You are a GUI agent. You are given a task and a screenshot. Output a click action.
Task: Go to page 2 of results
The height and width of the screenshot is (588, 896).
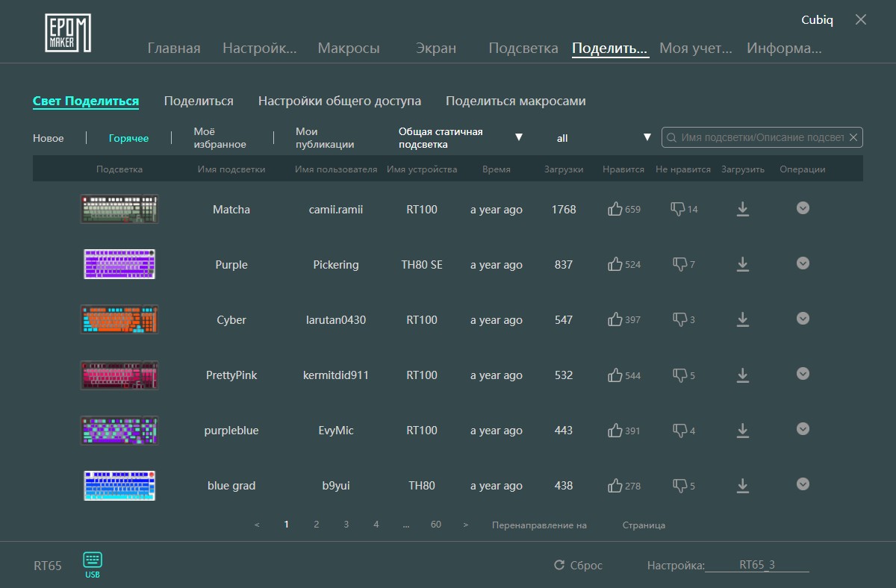point(317,525)
